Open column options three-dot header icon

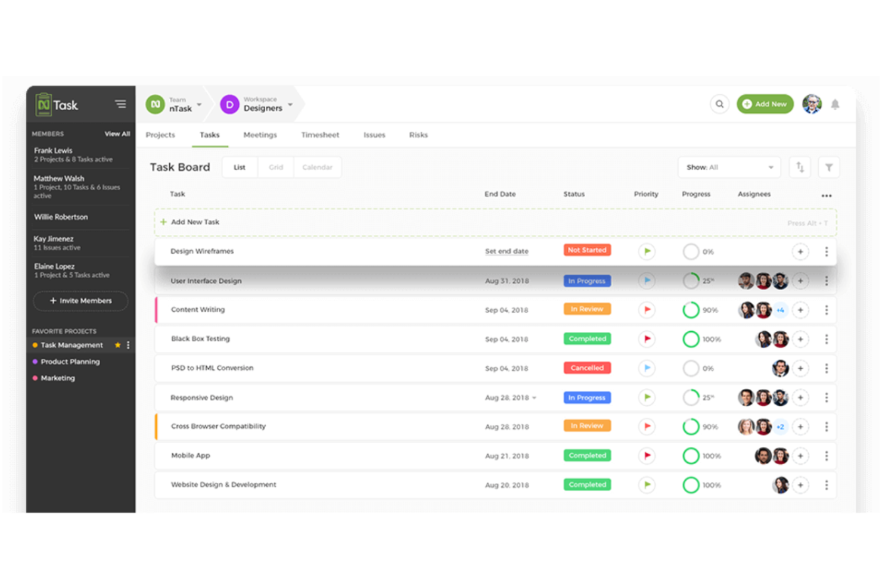click(826, 195)
